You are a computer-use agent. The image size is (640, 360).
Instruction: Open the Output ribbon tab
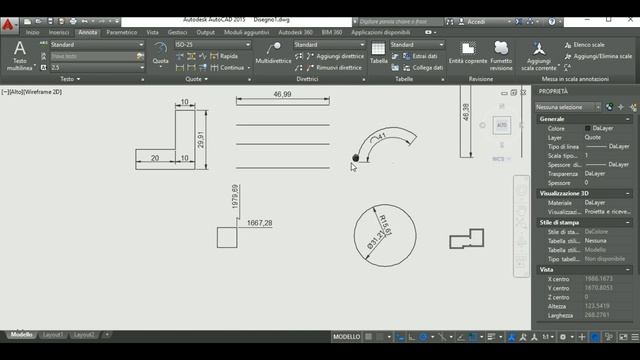(x=205, y=32)
